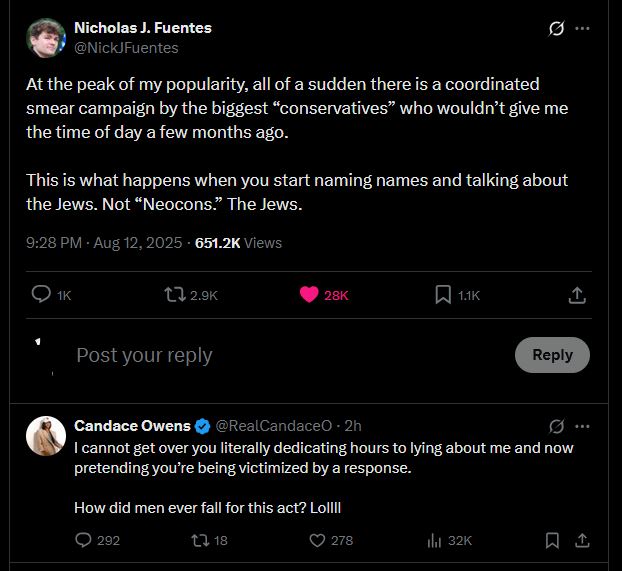Open three-dot menu on Candace Owens reply
Image resolution: width=622 pixels, height=571 pixels.
[x=582, y=426]
